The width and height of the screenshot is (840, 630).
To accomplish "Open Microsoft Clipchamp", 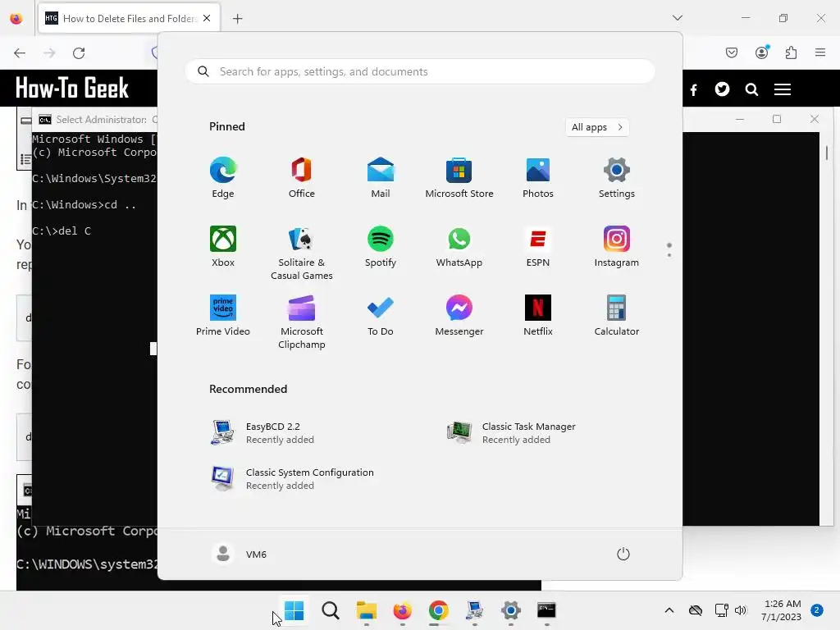I will pyautogui.click(x=302, y=322).
